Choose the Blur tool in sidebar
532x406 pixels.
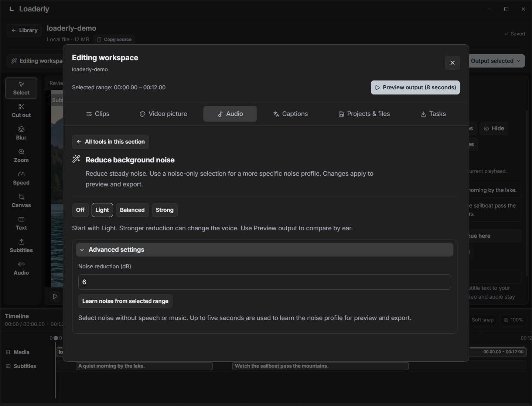(x=21, y=133)
